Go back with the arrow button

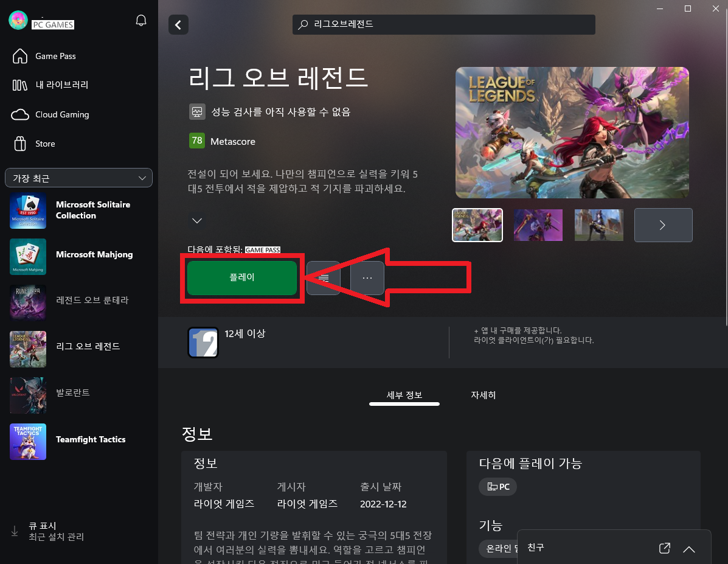pyautogui.click(x=178, y=24)
